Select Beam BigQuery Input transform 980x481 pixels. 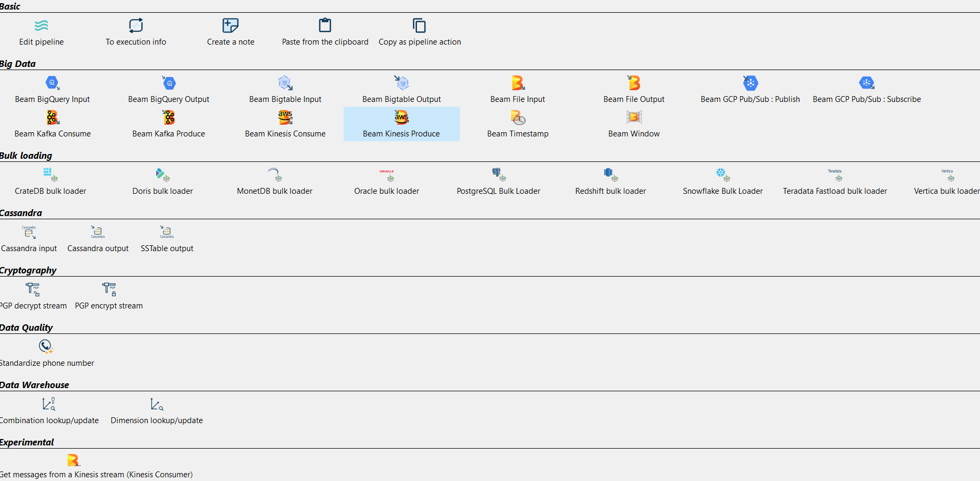point(52,83)
